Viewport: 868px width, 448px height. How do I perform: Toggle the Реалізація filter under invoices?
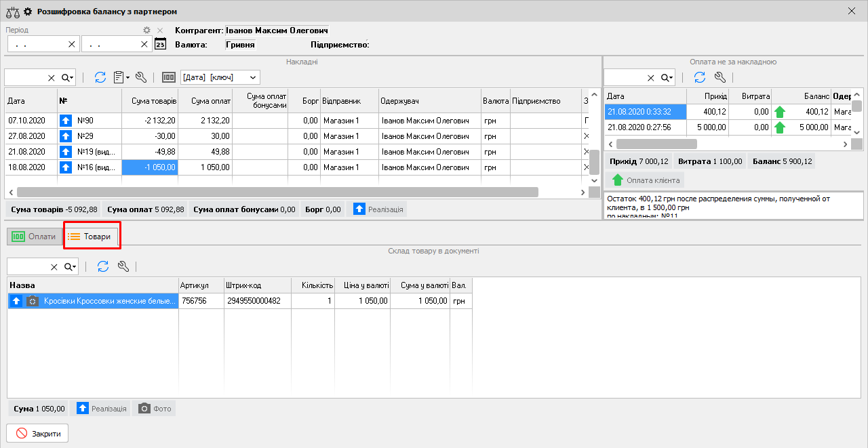376,209
